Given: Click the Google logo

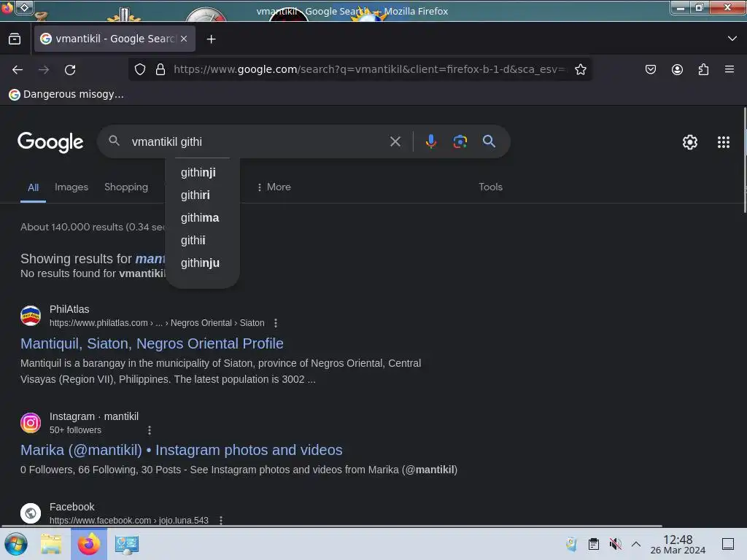Looking at the screenshot, I should point(50,142).
